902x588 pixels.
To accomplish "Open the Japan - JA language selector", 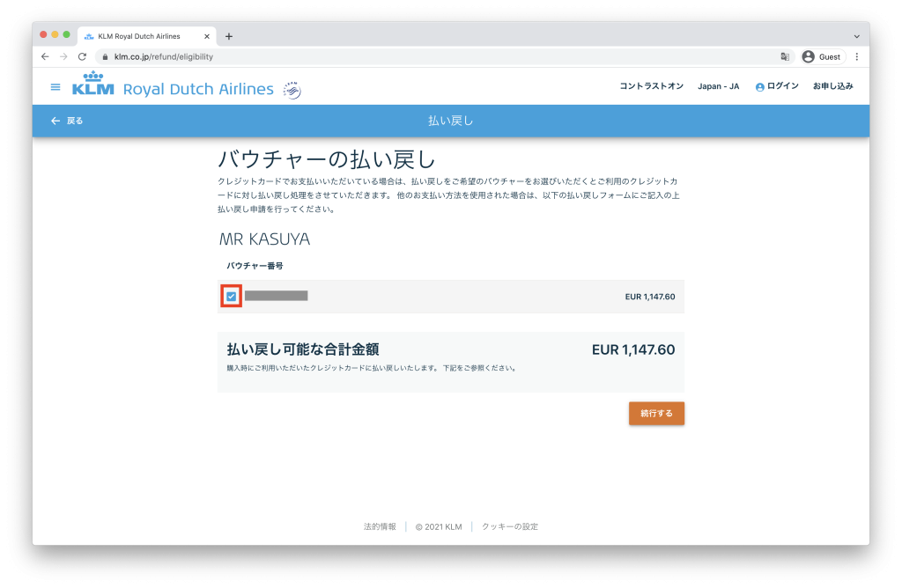I will tap(718, 86).
